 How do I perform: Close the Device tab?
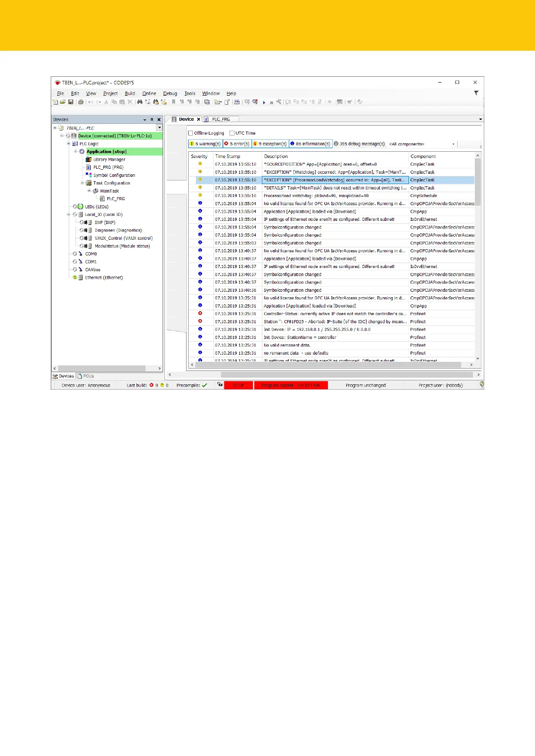pyautogui.click(x=199, y=119)
